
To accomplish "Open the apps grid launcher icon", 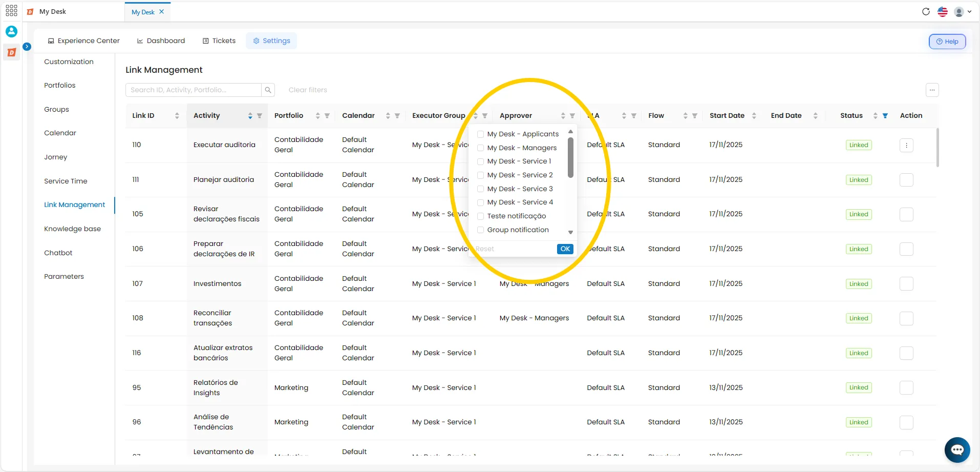I will (x=11, y=11).
